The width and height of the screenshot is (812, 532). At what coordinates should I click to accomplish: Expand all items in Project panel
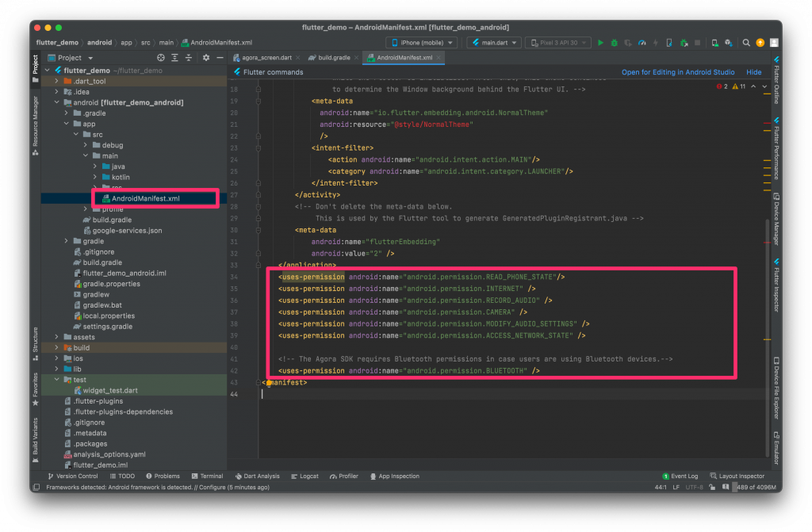coord(174,58)
